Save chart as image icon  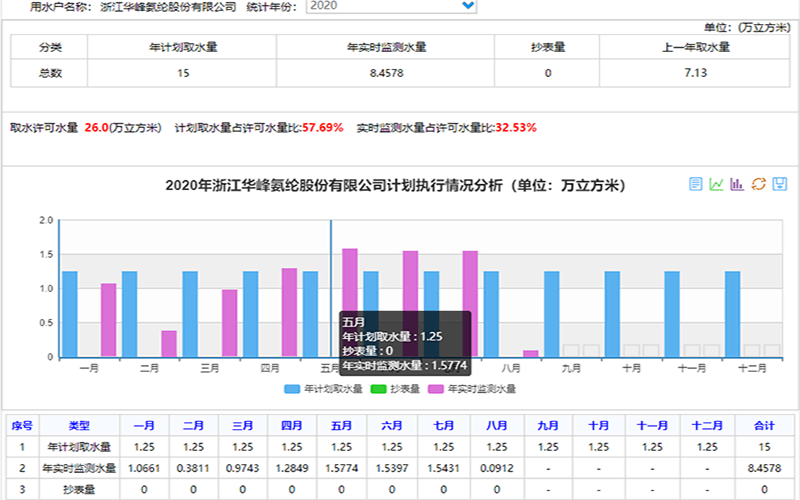coord(779,184)
